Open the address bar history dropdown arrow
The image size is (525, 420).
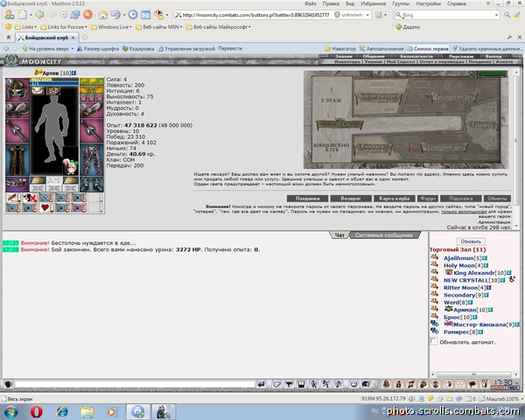[x=367, y=15]
